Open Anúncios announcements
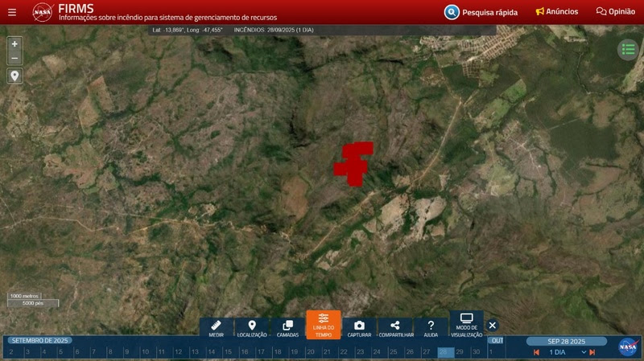The height and width of the screenshot is (361, 644). coord(557,12)
